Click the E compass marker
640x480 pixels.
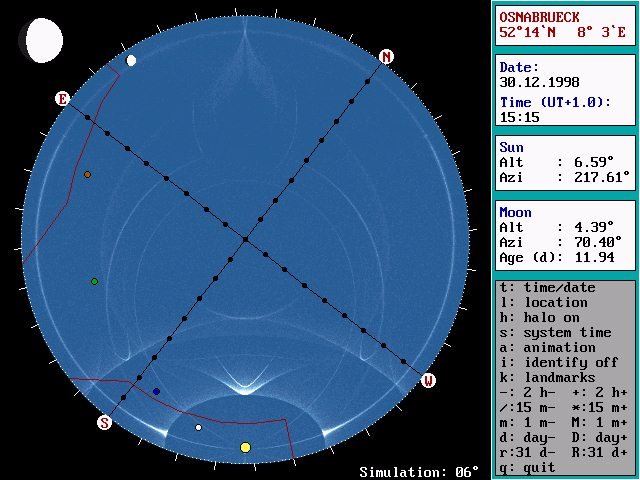point(62,99)
